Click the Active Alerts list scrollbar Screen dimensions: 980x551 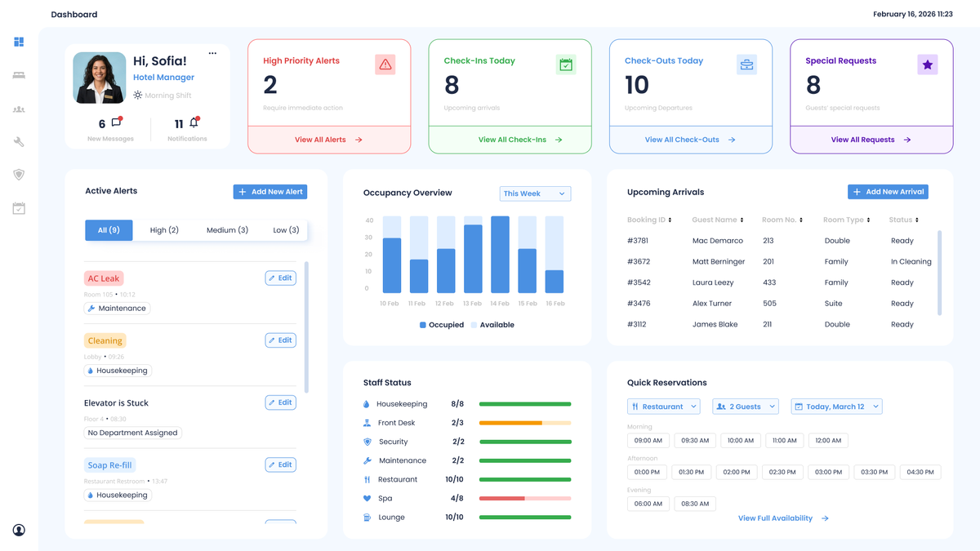pos(306,327)
